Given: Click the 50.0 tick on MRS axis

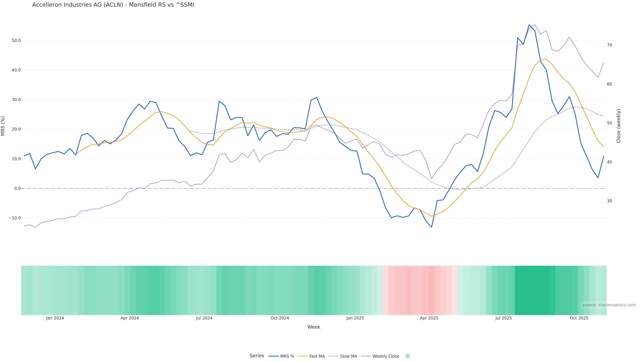Looking at the screenshot, I should [x=16, y=40].
